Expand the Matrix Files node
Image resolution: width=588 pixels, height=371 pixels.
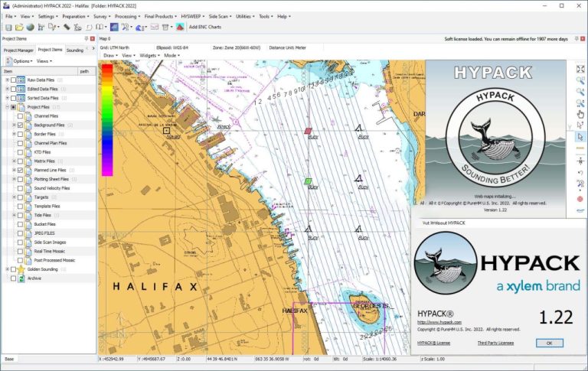(15, 161)
